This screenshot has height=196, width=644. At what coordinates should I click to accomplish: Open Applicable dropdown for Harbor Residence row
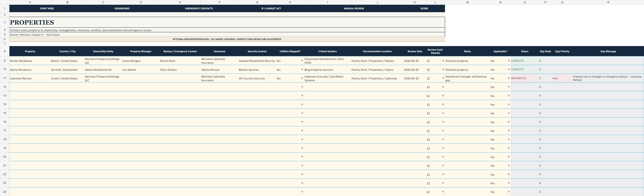pos(509,61)
